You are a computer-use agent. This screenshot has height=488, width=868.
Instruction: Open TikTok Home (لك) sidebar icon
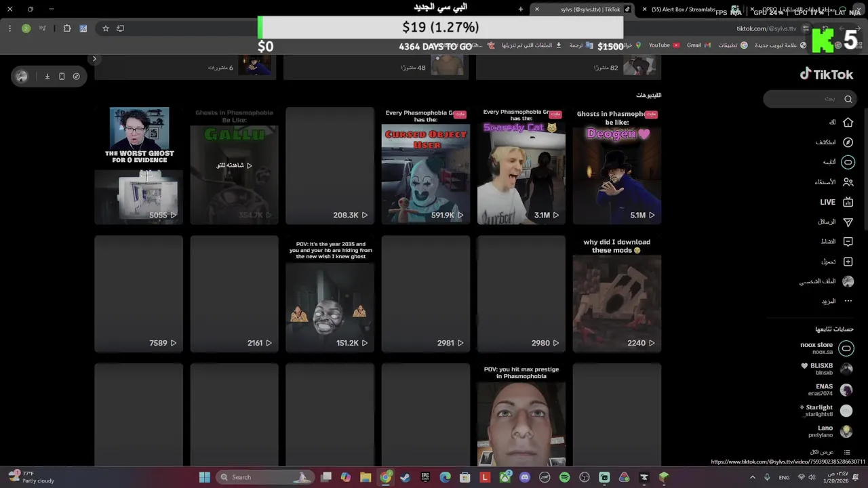click(x=848, y=123)
